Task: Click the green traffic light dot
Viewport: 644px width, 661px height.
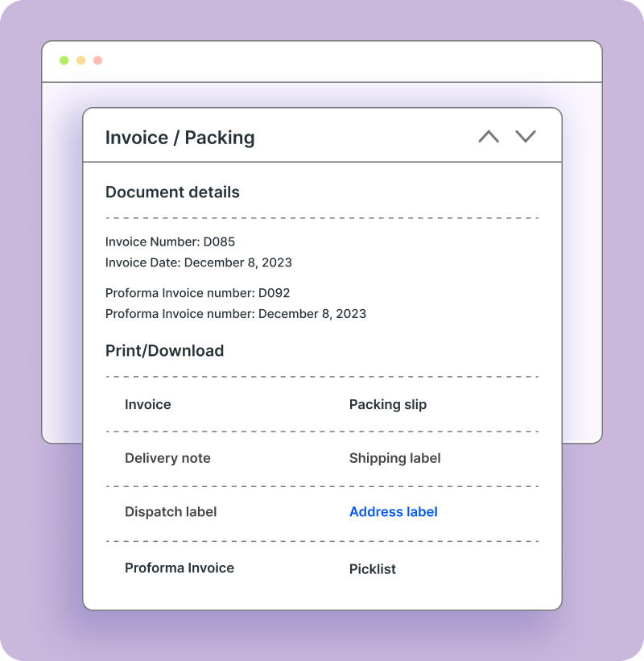Action: coord(64,60)
